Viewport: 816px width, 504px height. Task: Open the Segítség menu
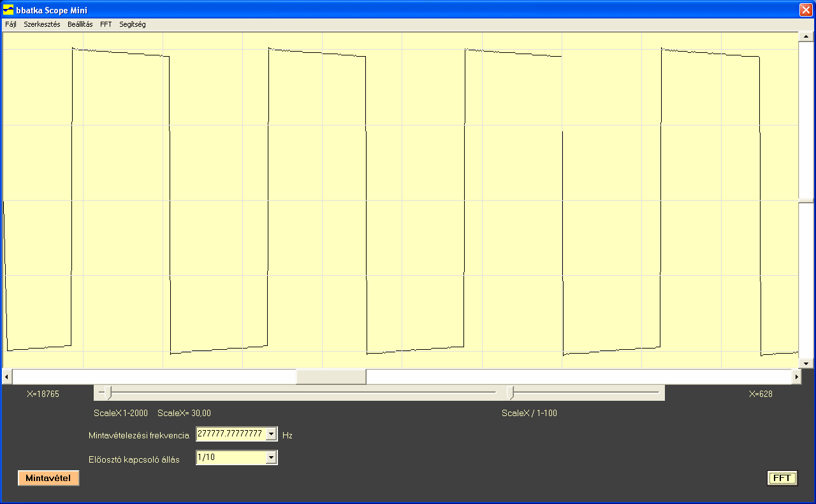(x=133, y=24)
